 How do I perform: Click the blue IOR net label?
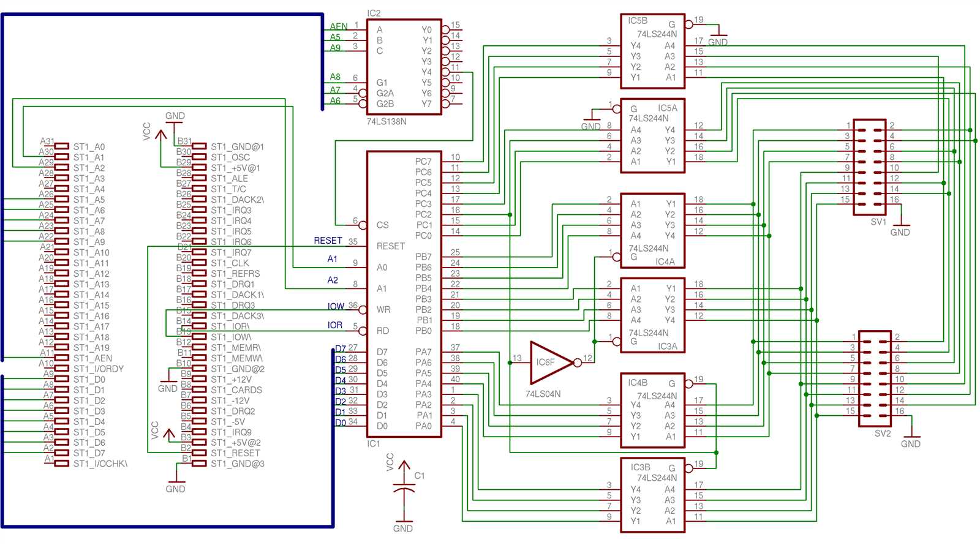335,325
